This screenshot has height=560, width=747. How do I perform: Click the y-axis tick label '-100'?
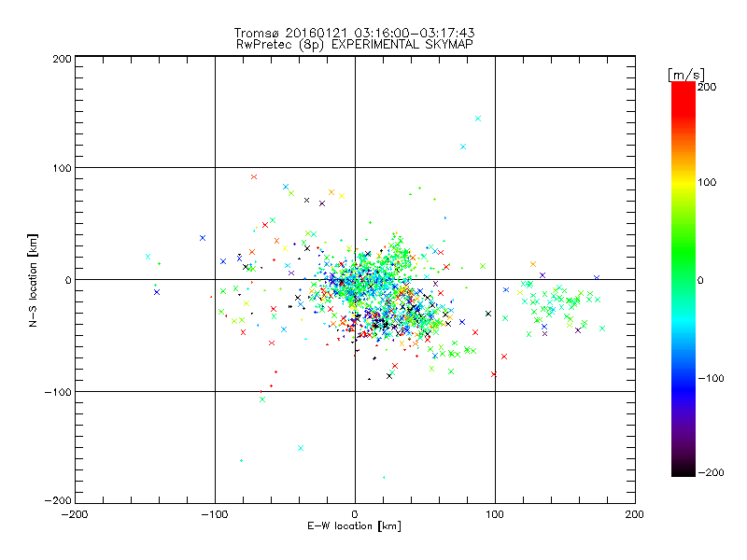(x=58, y=392)
